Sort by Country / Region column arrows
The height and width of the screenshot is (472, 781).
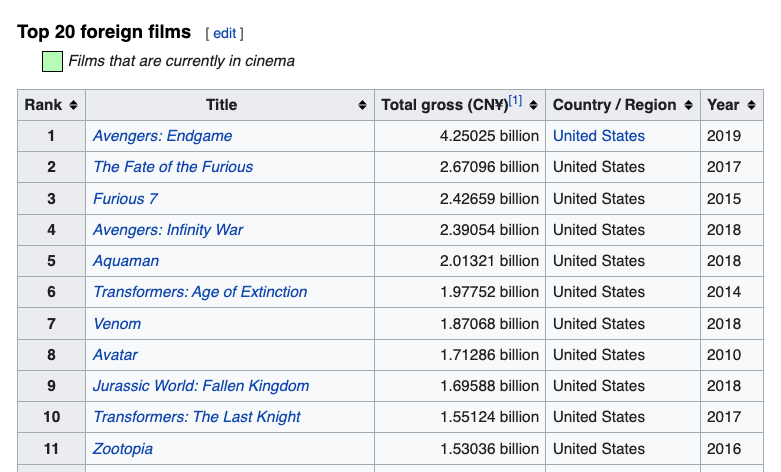[x=688, y=105]
